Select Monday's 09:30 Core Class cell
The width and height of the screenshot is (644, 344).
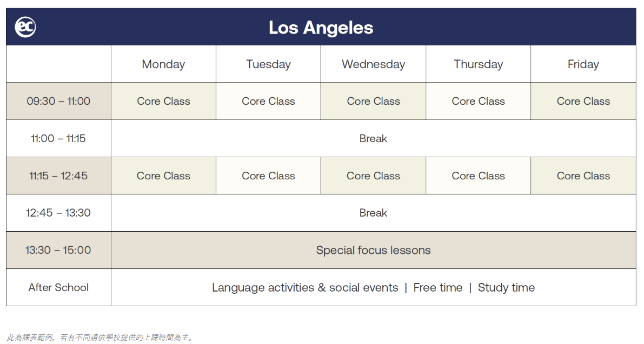[x=163, y=102]
